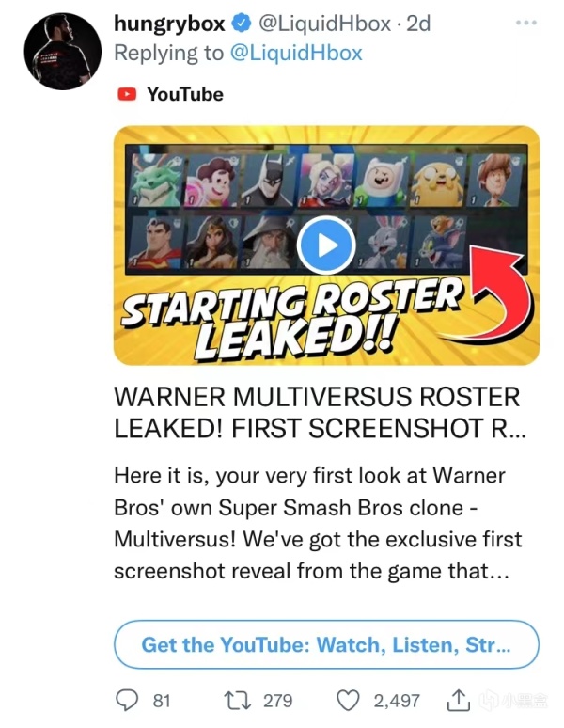
Task: Click the 2d timestamp of the tweet
Action: point(417,23)
